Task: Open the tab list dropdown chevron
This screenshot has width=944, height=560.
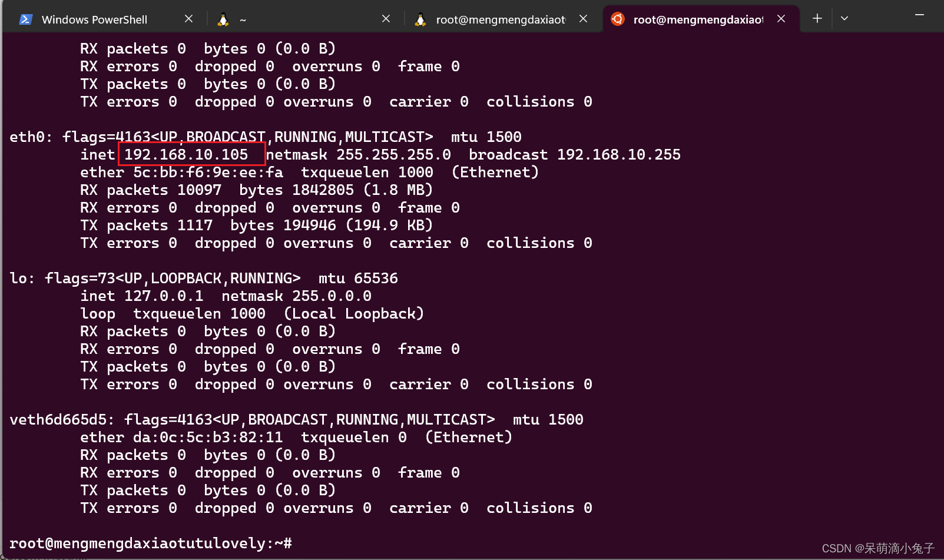Action: point(844,18)
